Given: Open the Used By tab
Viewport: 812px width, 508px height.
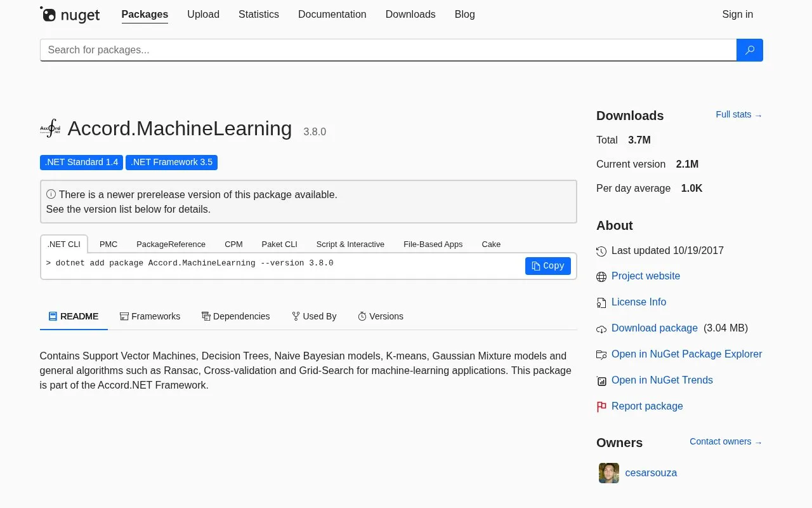Looking at the screenshot, I should click(314, 316).
